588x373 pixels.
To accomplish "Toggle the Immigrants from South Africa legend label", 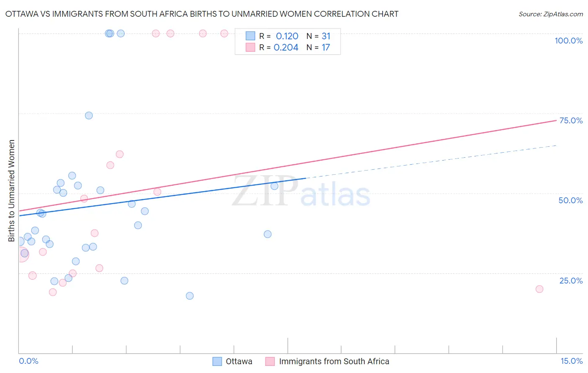I will point(334,361).
